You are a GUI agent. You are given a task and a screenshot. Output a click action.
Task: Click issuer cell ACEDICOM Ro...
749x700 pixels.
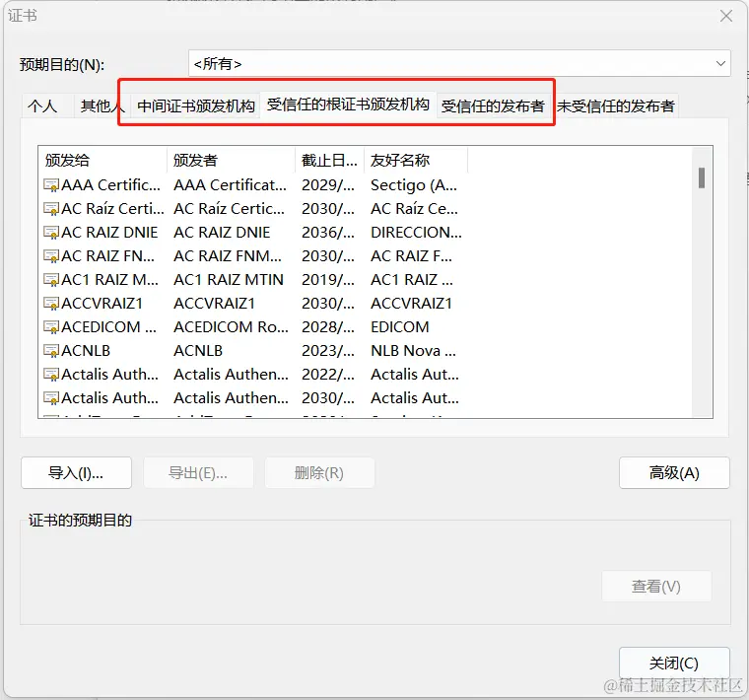click(232, 327)
